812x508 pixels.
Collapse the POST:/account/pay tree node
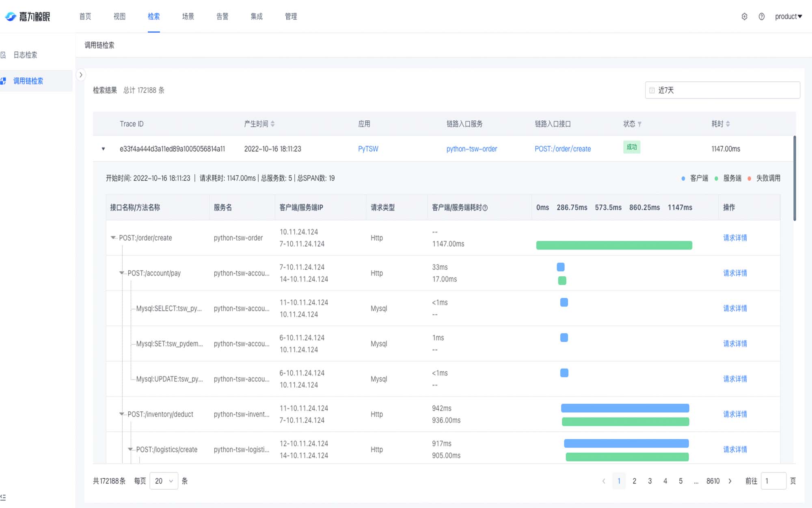click(x=121, y=273)
